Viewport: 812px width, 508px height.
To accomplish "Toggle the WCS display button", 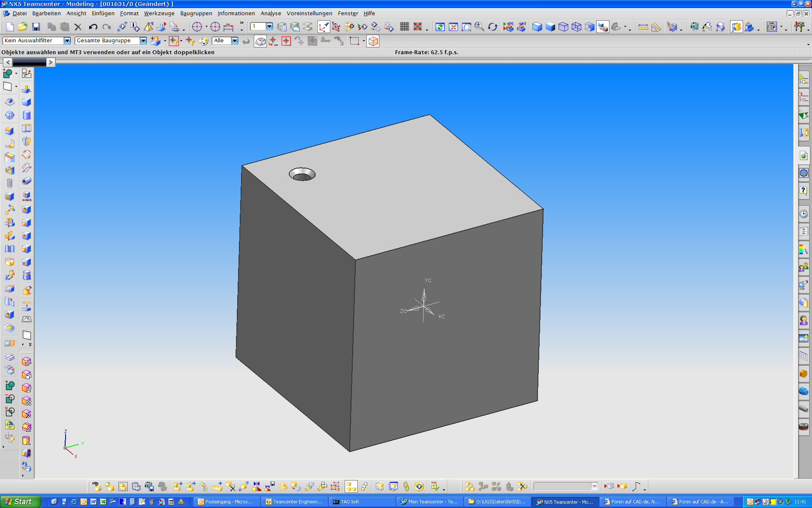I will pos(324,27).
